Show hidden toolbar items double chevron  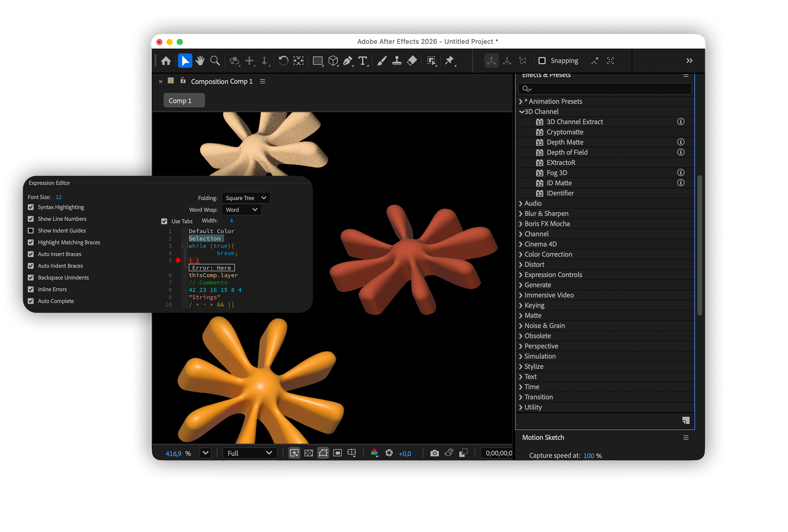(689, 61)
